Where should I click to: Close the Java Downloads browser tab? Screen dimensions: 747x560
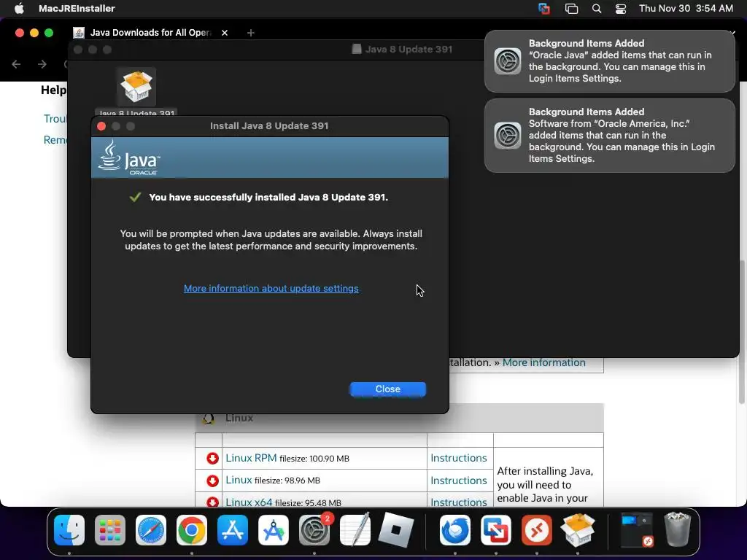(225, 32)
